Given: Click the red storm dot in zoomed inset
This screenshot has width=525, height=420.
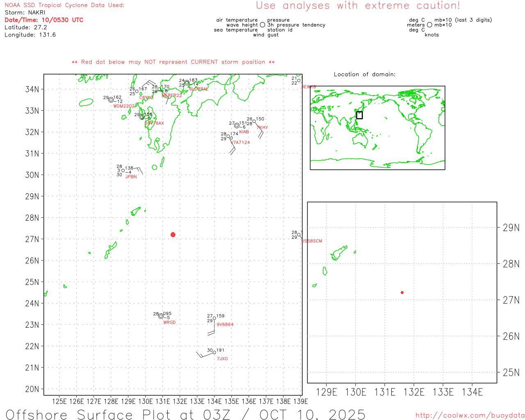Looking at the screenshot, I should pyautogui.click(x=402, y=292).
